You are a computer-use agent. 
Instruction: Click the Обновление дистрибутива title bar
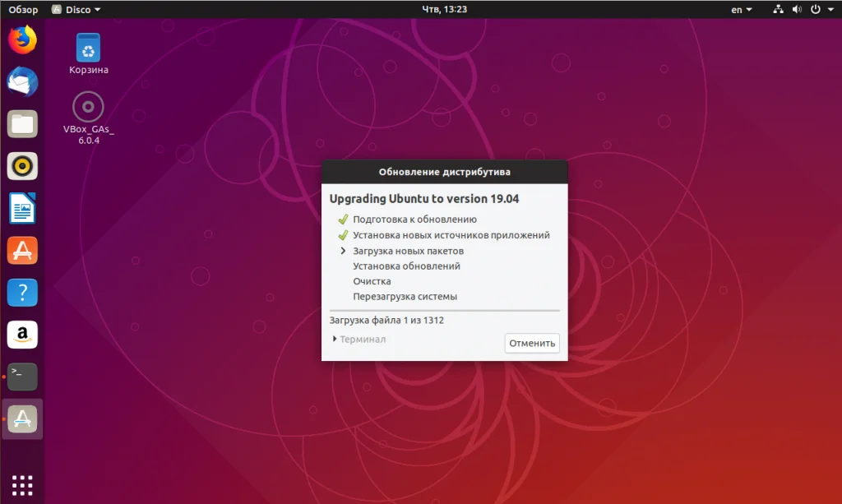[x=444, y=172]
